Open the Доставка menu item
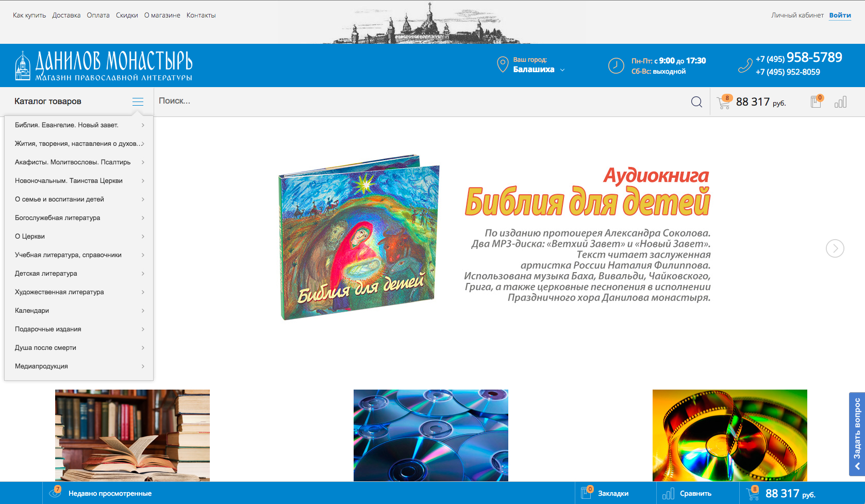 (66, 15)
